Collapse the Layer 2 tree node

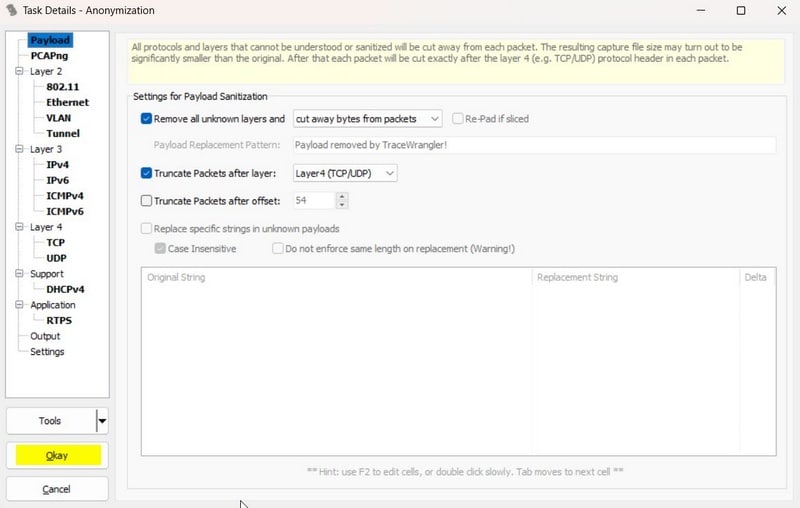point(19,71)
